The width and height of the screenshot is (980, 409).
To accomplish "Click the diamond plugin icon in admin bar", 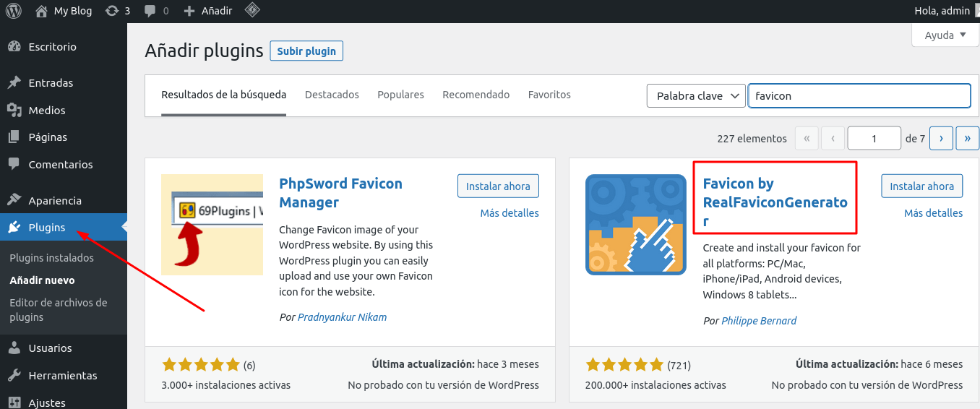I will (x=252, y=11).
